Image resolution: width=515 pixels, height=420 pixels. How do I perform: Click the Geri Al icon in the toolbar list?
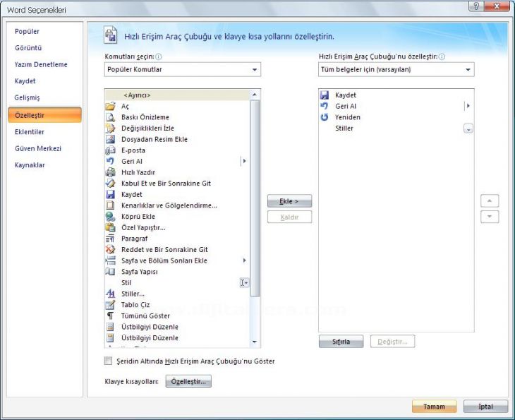pyautogui.click(x=325, y=106)
